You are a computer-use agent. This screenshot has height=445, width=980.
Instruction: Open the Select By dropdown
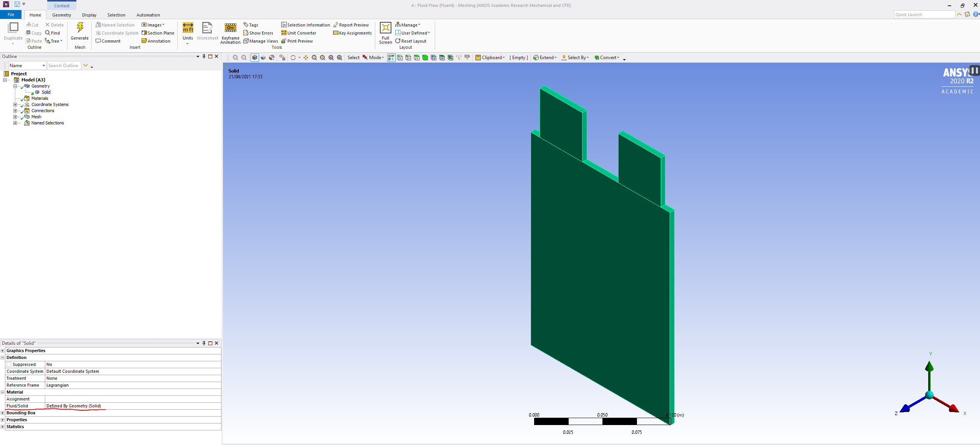(x=576, y=58)
